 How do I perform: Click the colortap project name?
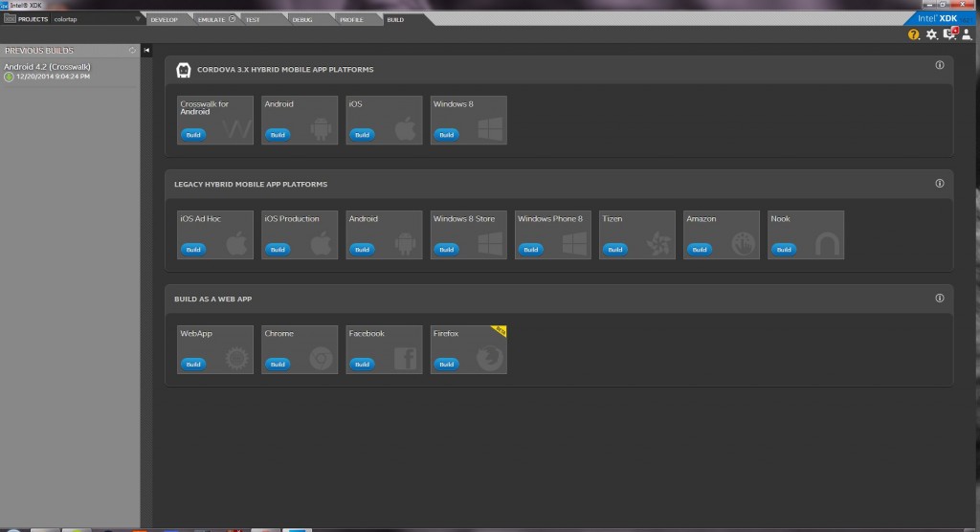pyautogui.click(x=66, y=19)
